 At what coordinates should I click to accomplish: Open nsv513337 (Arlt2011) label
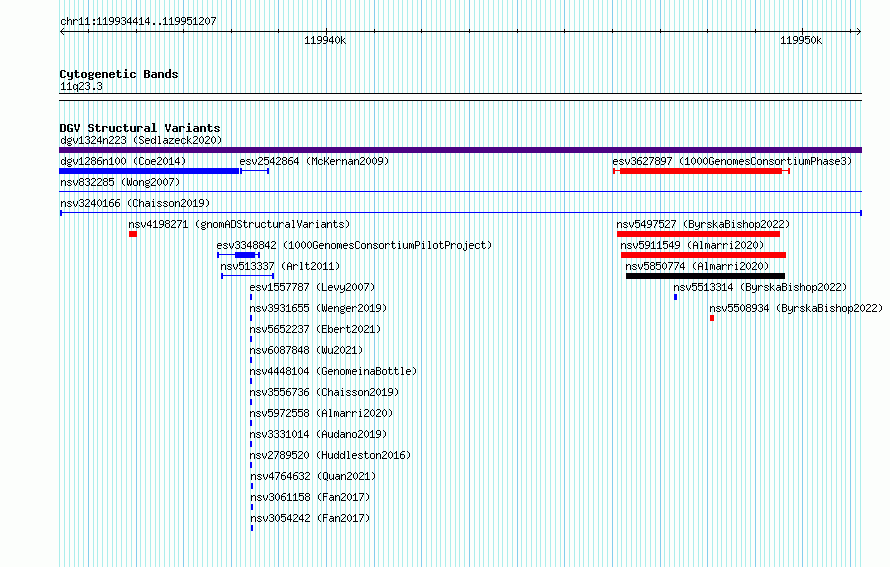(280, 266)
